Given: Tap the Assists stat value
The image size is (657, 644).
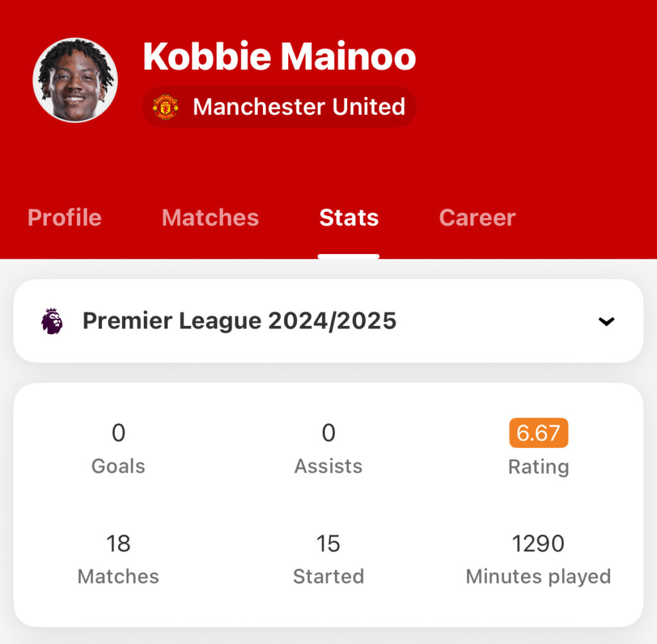Looking at the screenshot, I should [x=328, y=432].
